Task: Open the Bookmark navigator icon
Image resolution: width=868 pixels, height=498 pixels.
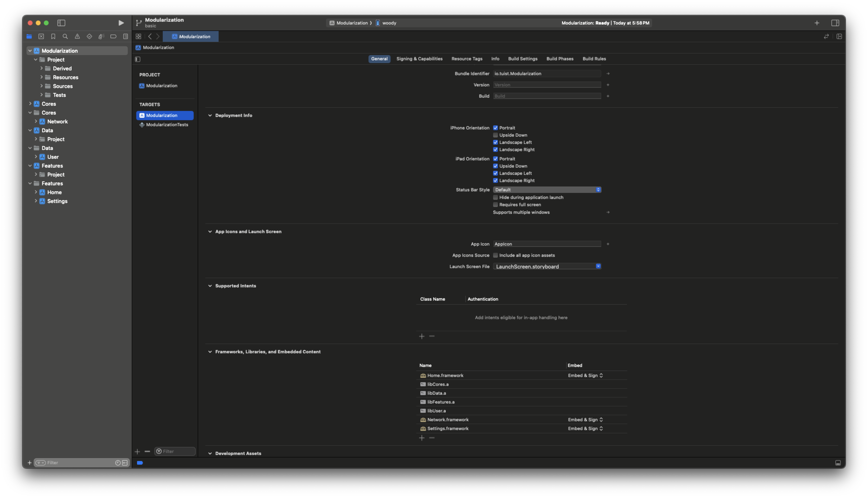Action: [x=53, y=36]
